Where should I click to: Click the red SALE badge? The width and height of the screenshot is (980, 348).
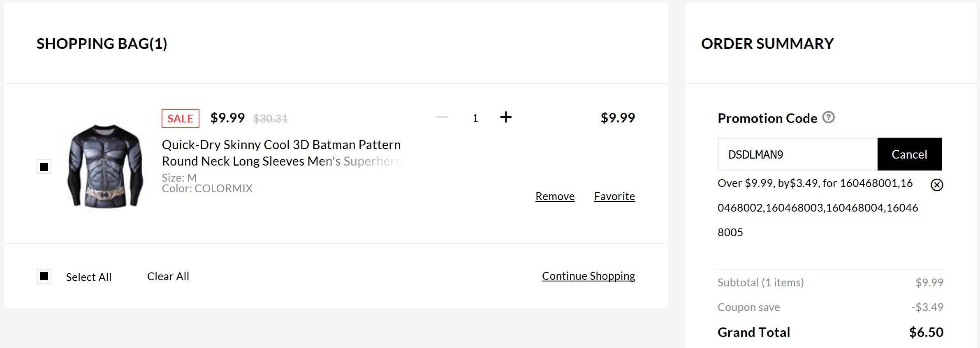tap(180, 118)
